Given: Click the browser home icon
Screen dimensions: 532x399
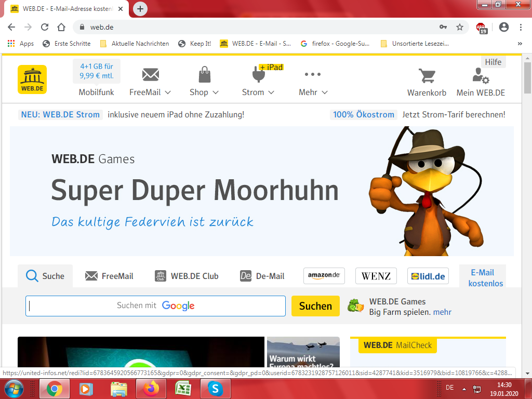Looking at the screenshot, I should (61, 27).
